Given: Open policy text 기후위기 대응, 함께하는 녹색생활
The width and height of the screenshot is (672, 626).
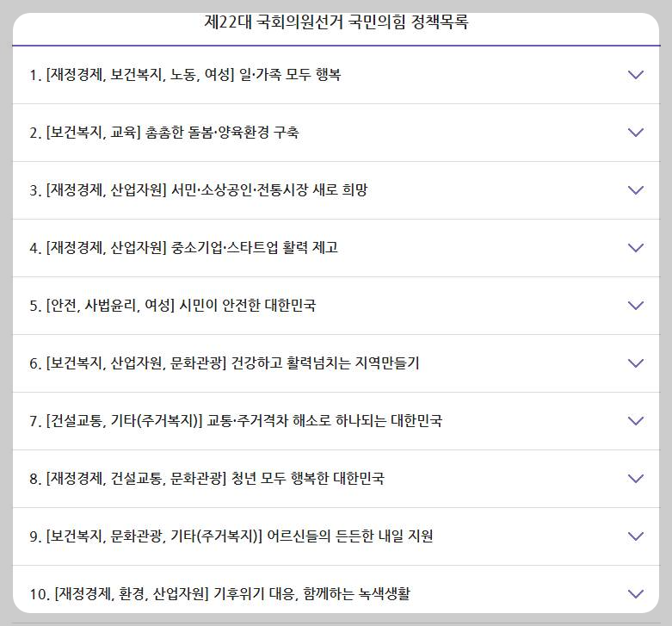Looking at the screenshot, I should (311, 594).
